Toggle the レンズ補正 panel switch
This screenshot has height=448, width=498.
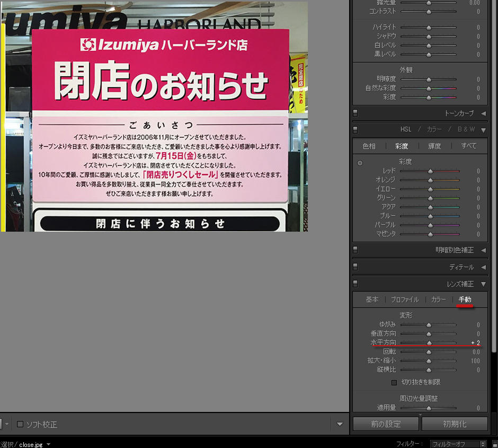[355, 284]
